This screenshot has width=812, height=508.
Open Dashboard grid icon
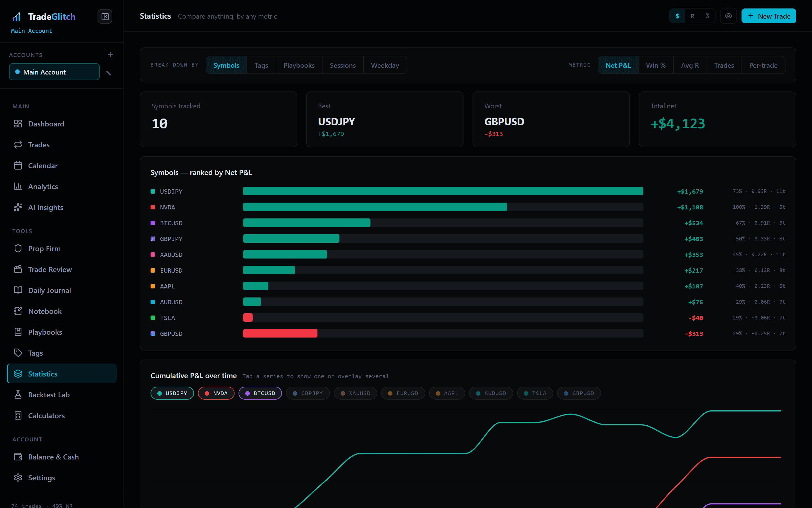pyautogui.click(x=18, y=124)
